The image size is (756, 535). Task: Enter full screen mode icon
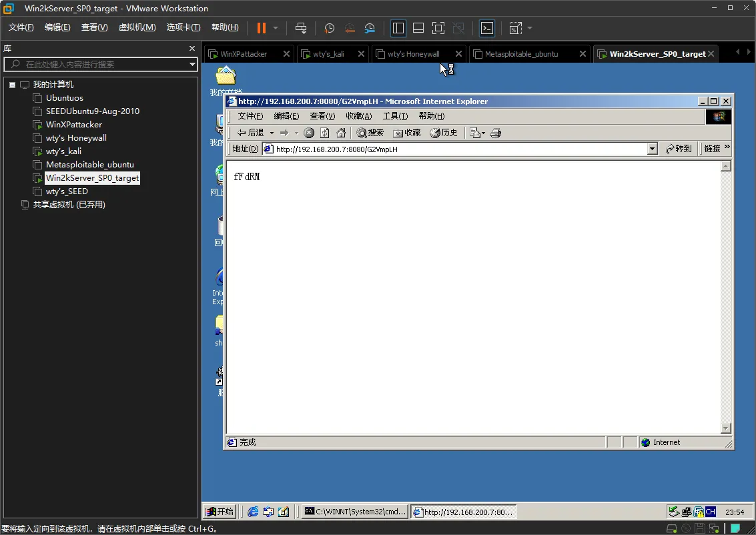pos(438,28)
